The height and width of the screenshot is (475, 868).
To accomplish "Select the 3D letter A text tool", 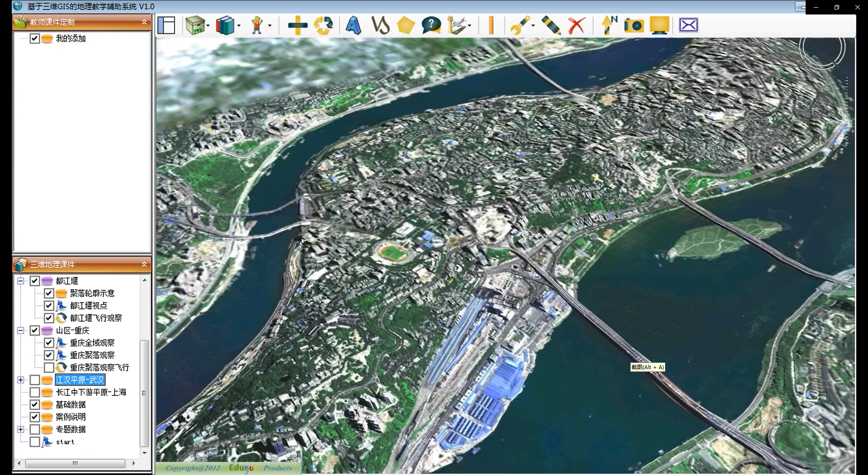I will pos(353,25).
